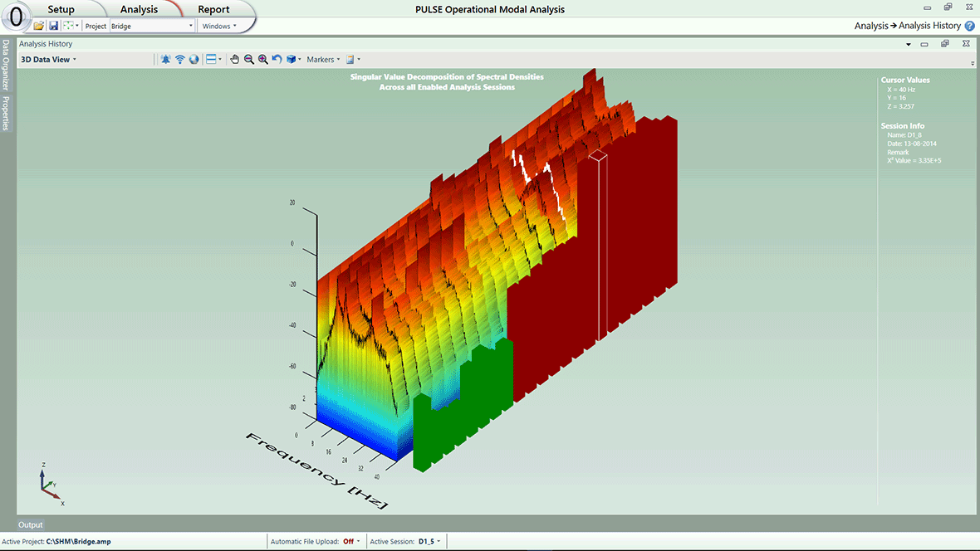The image size is (980, 551).
Task: Expand the 3D Data View dropdown
Action: coord(48,60)
